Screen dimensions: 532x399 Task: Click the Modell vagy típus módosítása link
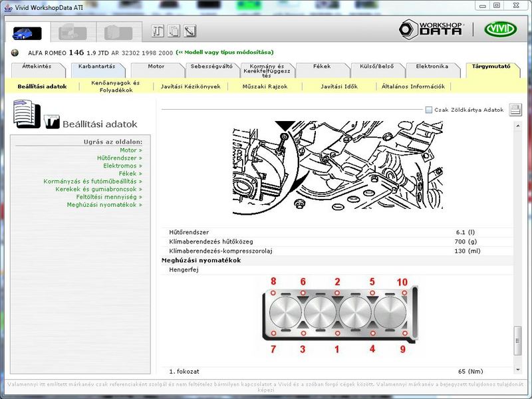point(225,53)
